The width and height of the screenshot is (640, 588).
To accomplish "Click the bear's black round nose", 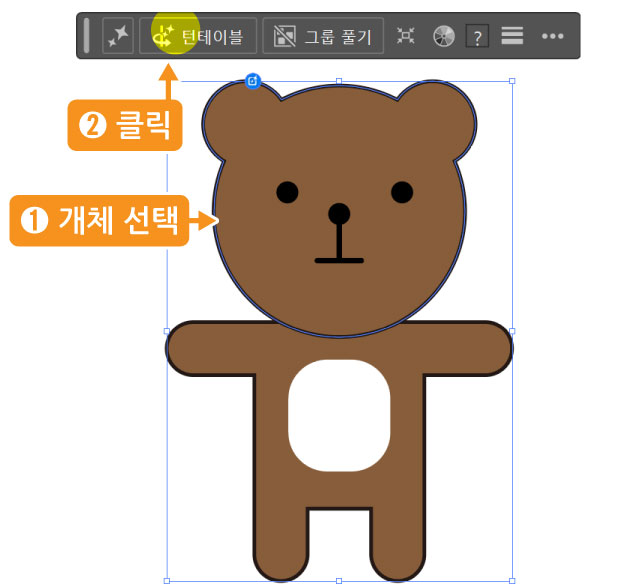I will point(339,213).
